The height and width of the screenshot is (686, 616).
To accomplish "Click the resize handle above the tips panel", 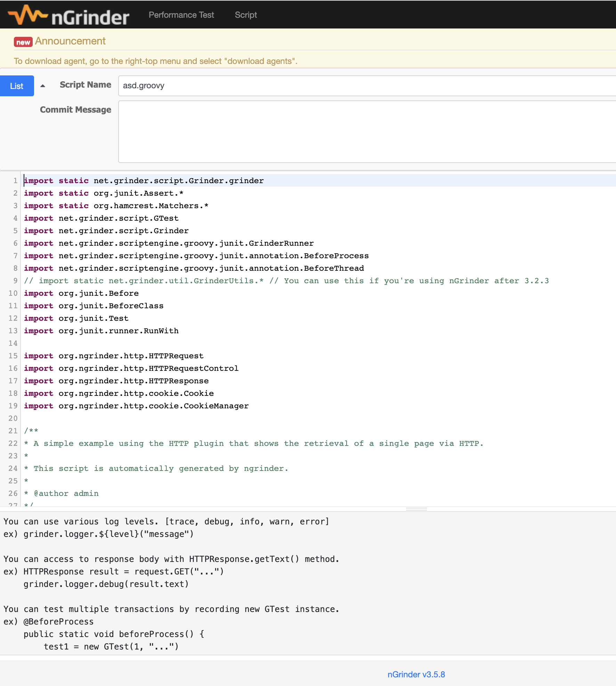I will pyautogui.click(x=416, y=509).
